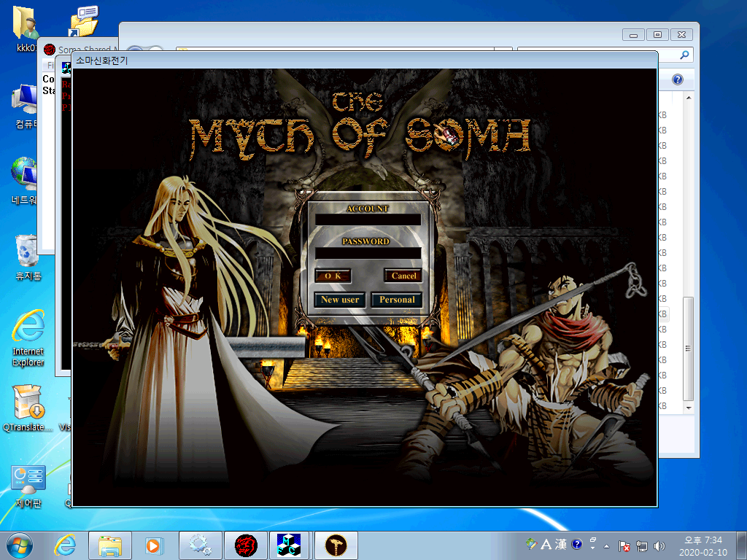The height and width of the screenshot is (560, 747).
Task: Open the Personal button in login panel
Action: (397, 300)
